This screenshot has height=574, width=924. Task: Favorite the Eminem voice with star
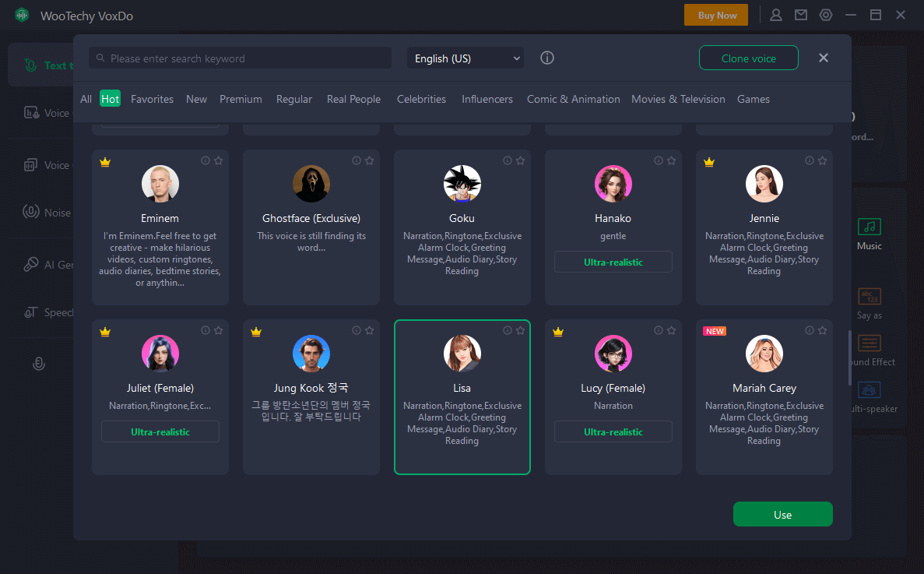click(218, 160)
